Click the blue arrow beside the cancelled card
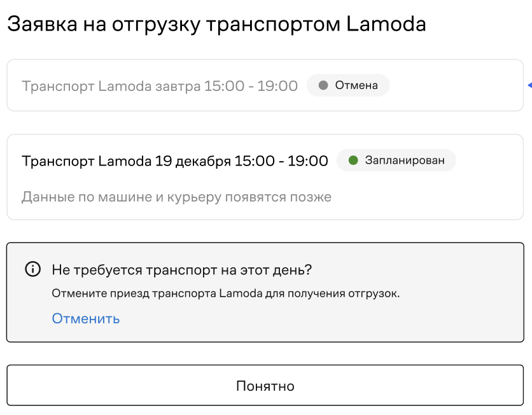 pos(529,85)
